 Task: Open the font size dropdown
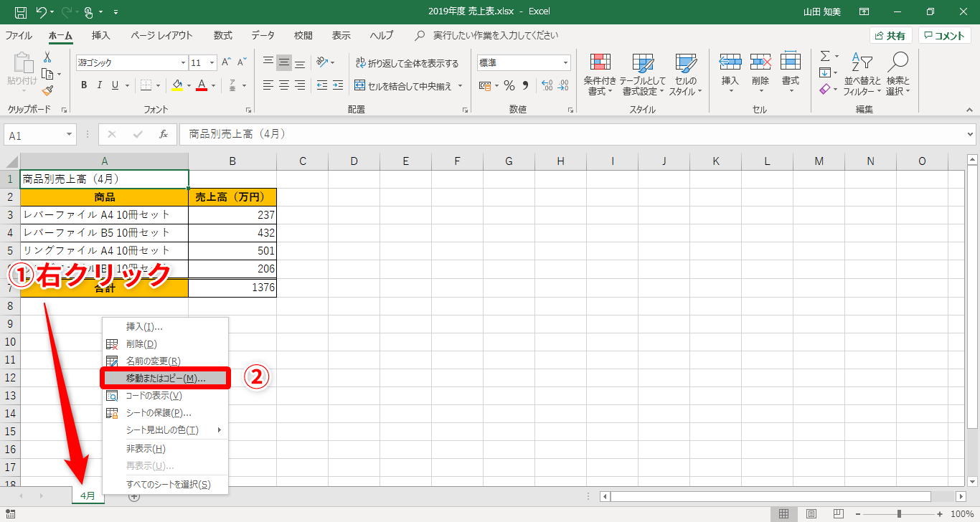[x=213, y=63]
